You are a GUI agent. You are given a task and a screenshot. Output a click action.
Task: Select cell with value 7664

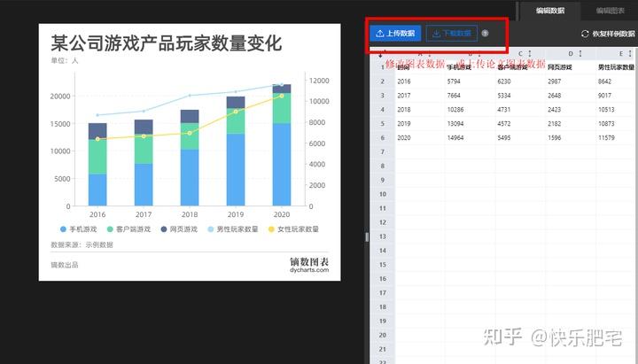470,96
